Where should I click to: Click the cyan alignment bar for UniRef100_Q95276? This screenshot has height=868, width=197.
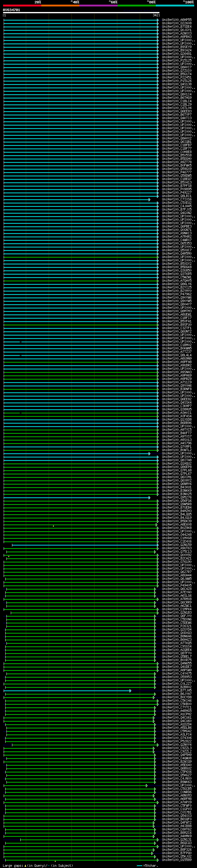[x=77, y=497]
